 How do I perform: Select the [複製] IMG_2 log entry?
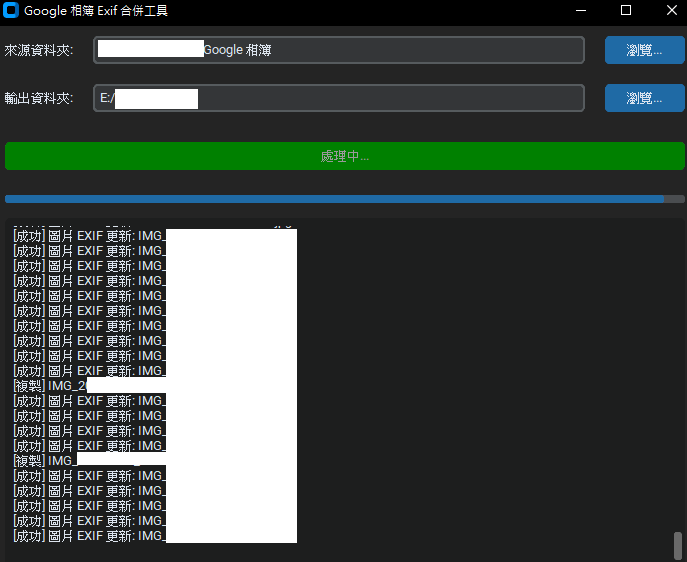50,385
